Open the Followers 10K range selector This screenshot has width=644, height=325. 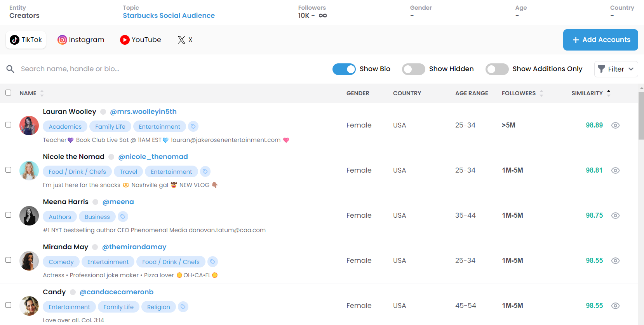(312, 16)
